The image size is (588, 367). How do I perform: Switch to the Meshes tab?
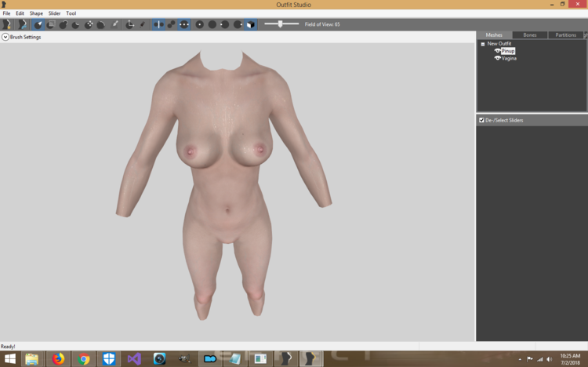click(494, 35)
